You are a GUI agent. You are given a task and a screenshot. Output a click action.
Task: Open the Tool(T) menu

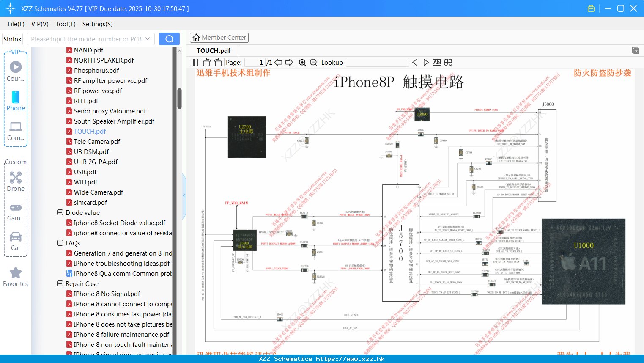tap(66, 24)
